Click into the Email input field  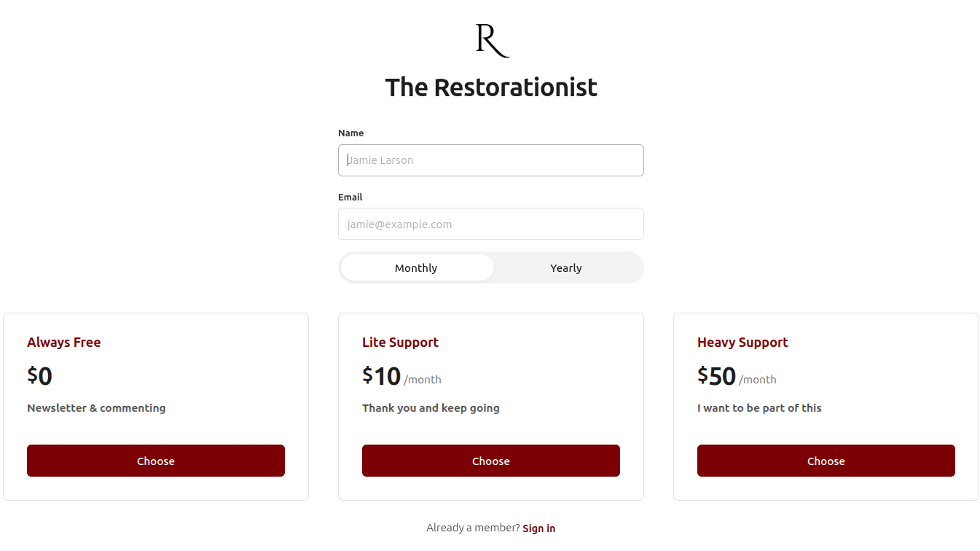tap(491, 224)
